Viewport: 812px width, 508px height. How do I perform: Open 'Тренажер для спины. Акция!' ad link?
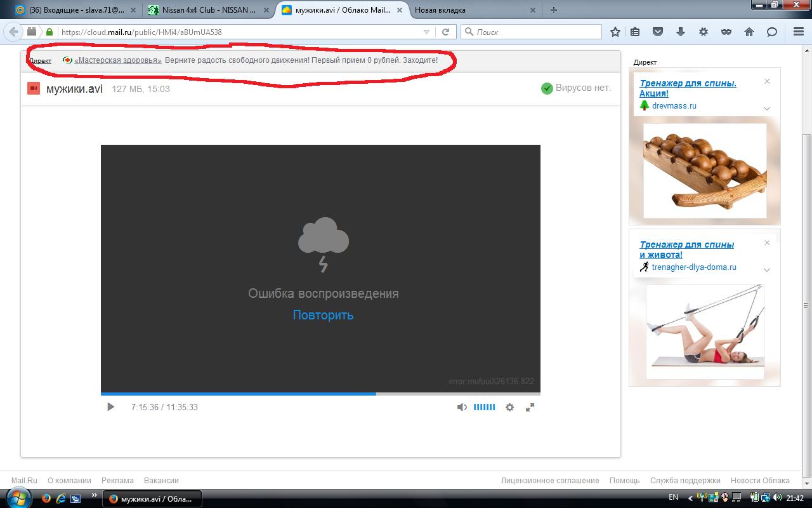(688, 88)
